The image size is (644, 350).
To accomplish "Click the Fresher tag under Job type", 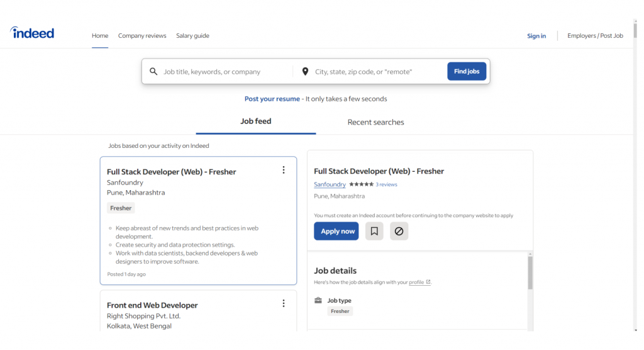I will [x=340, y=312].
